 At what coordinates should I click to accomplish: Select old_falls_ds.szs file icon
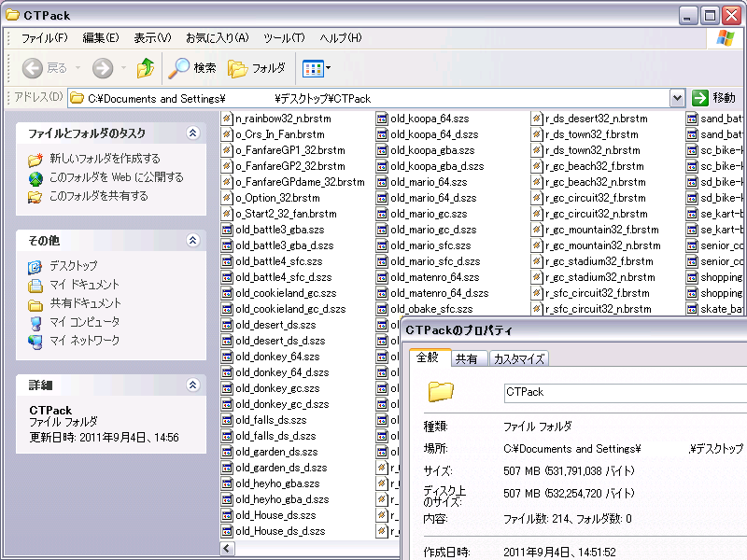(x=227, y=420)
